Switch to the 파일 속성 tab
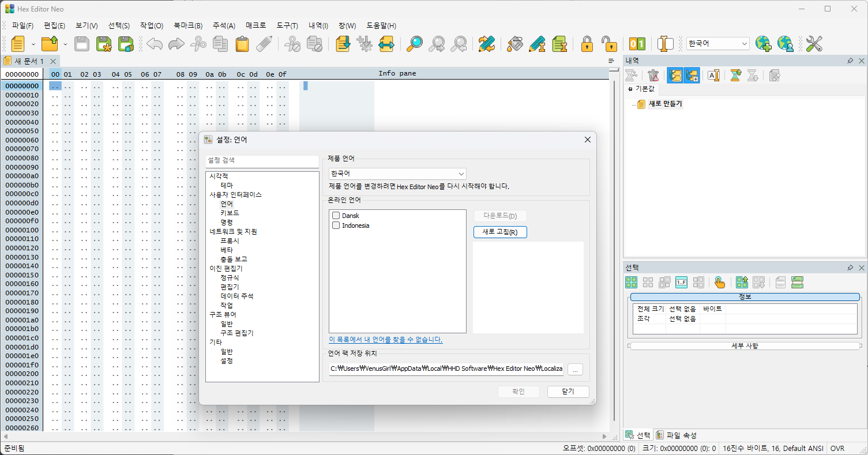 pos(676,435)
